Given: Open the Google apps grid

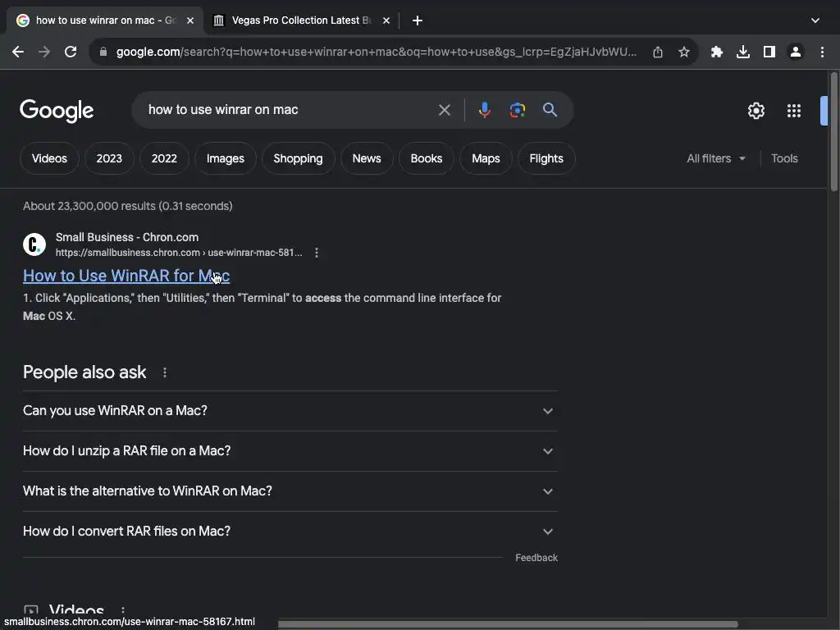Looking at the screenshot, I should tap(794, 111).
